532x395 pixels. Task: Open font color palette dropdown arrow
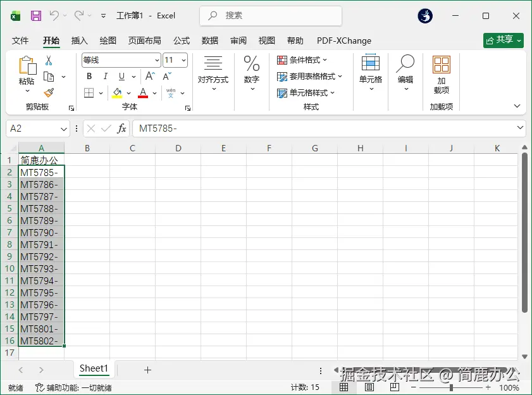point(154,93)
